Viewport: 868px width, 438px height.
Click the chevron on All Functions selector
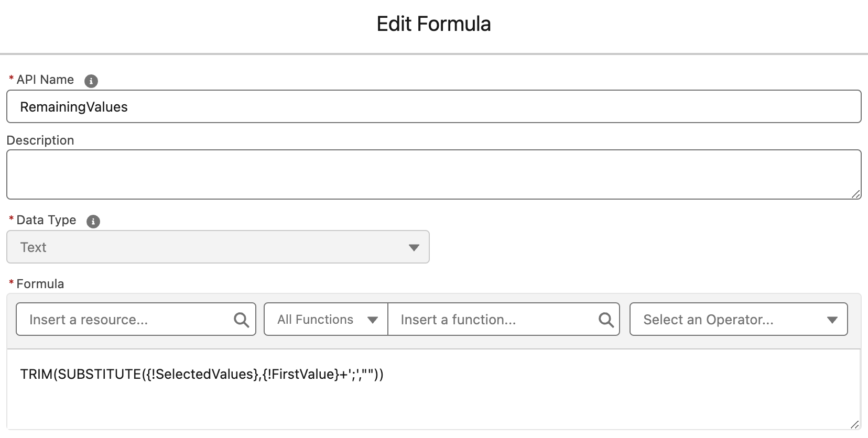[373, 319]
